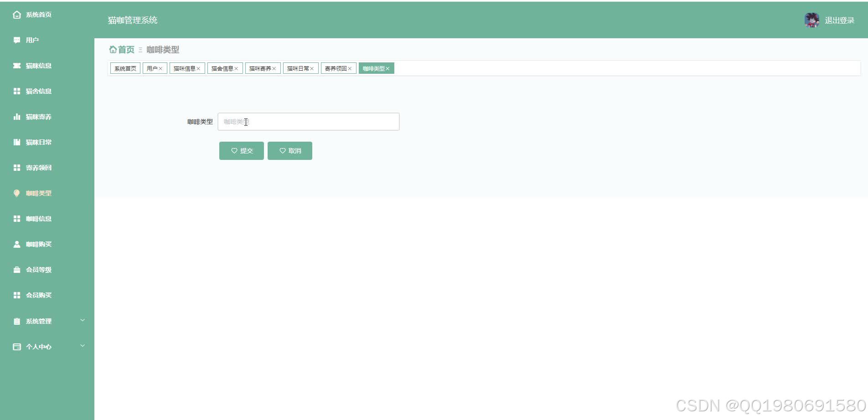Click 咖啡类型 breadcrumb text
Viewport: 868px width, 420px height.
click(163, 49)
